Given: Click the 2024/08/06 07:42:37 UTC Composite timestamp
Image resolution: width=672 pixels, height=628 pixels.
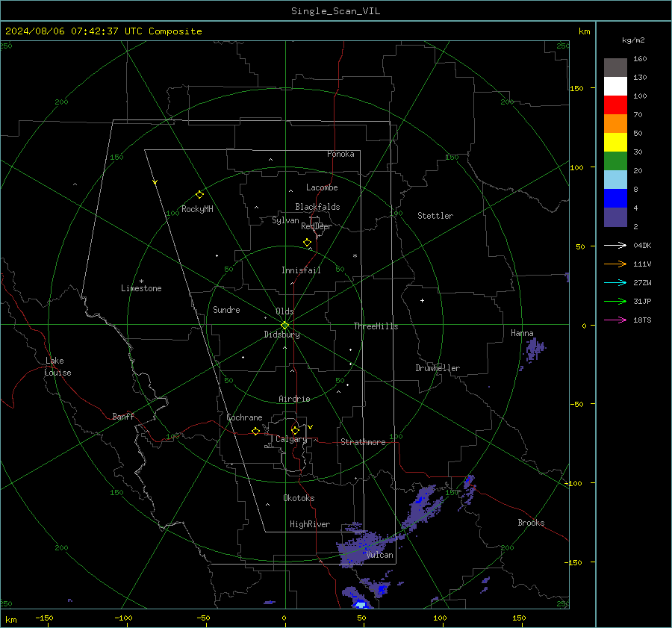Looking at the screenshot, I should click(104, 31).
